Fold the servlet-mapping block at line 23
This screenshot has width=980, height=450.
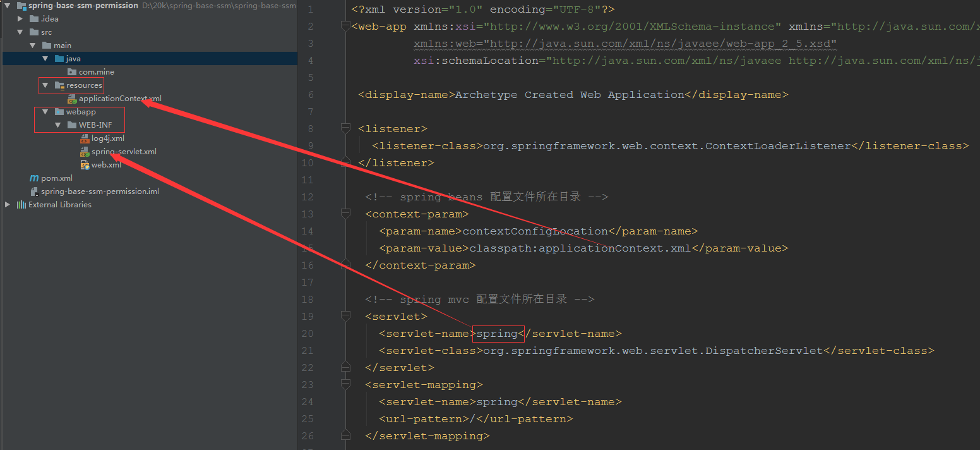(345, 385)
